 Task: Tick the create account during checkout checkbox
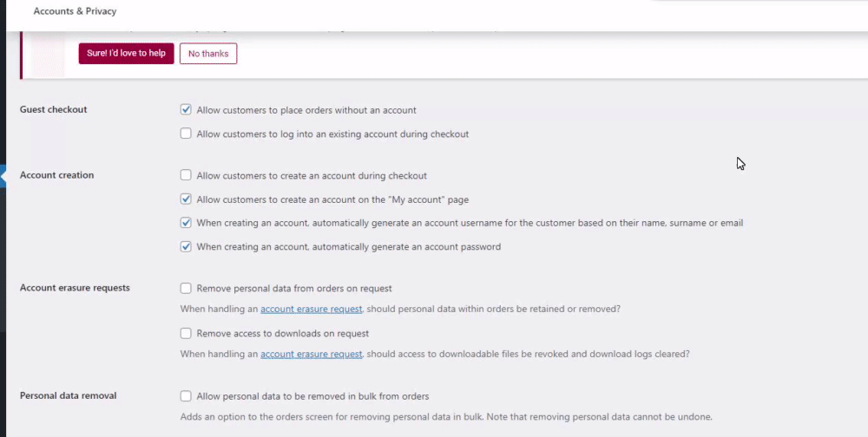[x=186, y=175]
